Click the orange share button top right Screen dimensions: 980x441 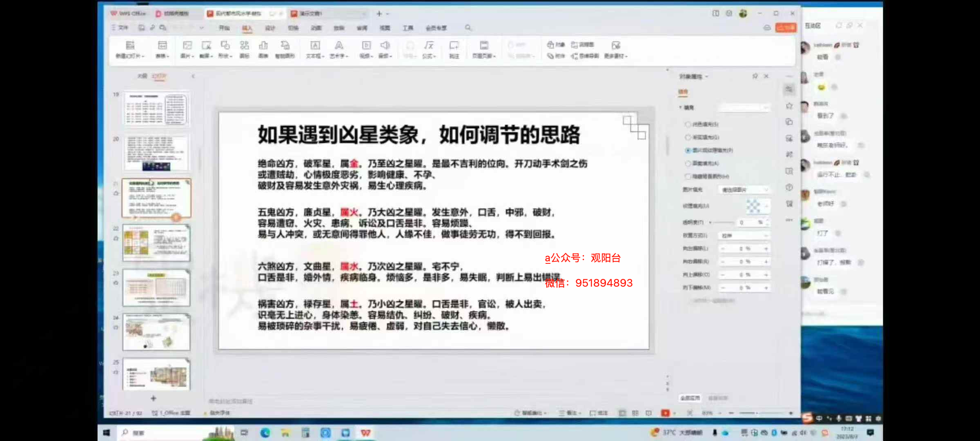786,27
